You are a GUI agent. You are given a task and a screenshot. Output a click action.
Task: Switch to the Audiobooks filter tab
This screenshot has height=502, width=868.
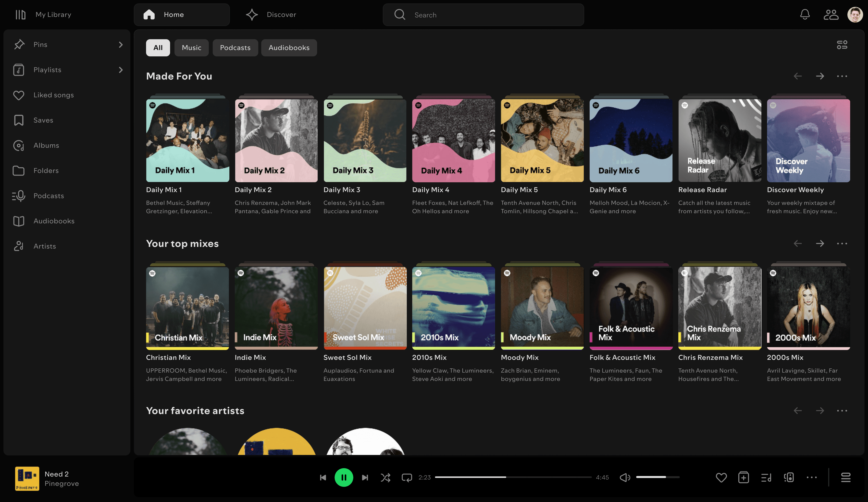pos(289,48)
